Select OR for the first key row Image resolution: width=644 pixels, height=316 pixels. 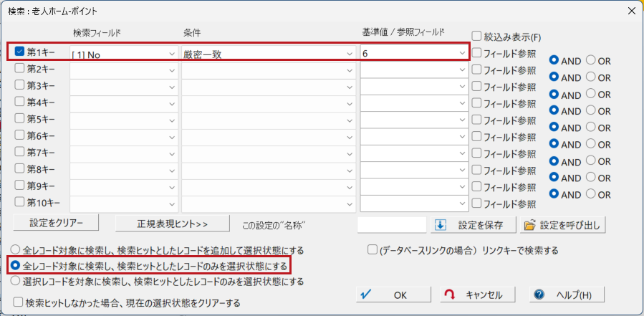pyautogui.click(x=591, y=60)
